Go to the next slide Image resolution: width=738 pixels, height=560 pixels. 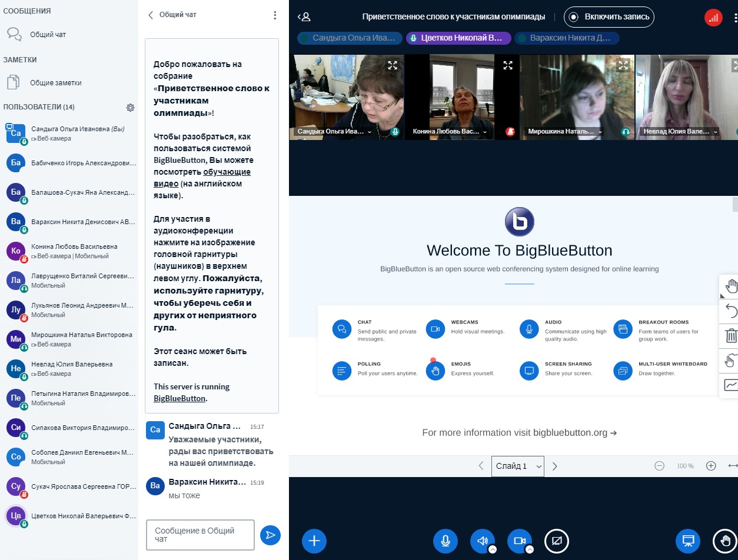pos(554,466)
